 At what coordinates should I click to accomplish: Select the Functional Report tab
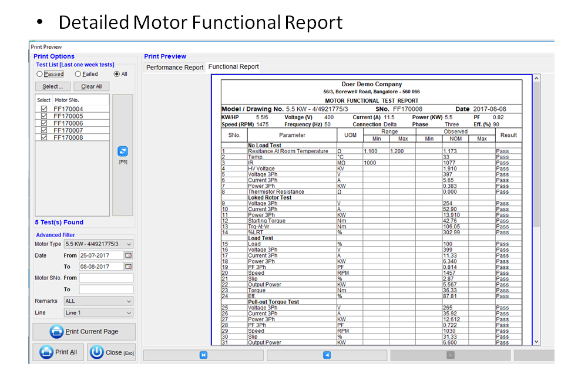233,67
